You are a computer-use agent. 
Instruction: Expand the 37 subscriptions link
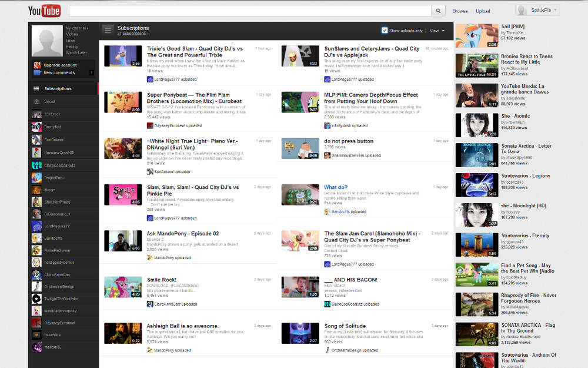133,34
